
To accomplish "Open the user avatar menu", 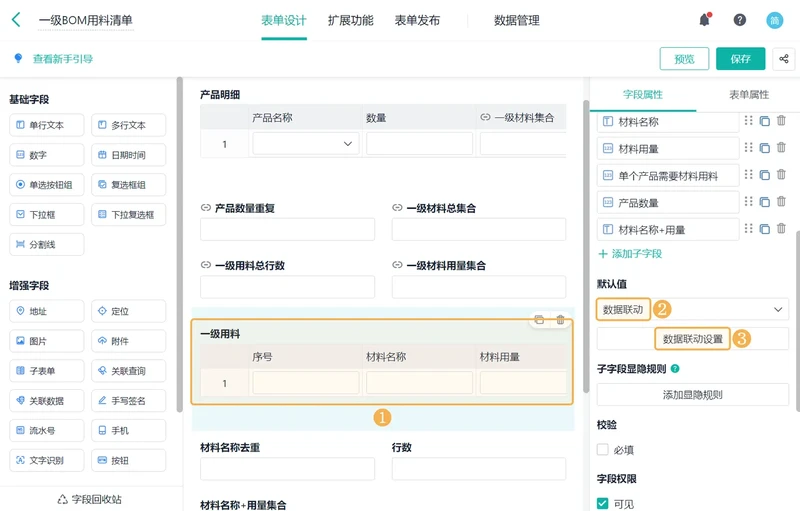I will coord(774,20).
